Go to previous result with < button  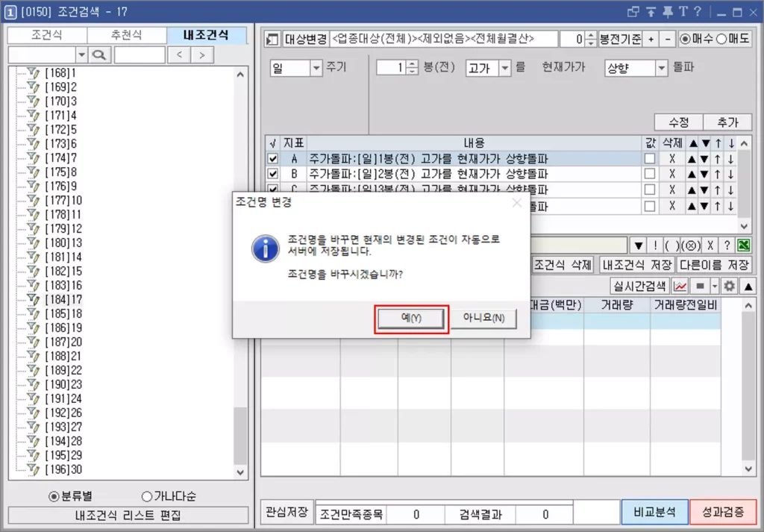tap(179, 54)
